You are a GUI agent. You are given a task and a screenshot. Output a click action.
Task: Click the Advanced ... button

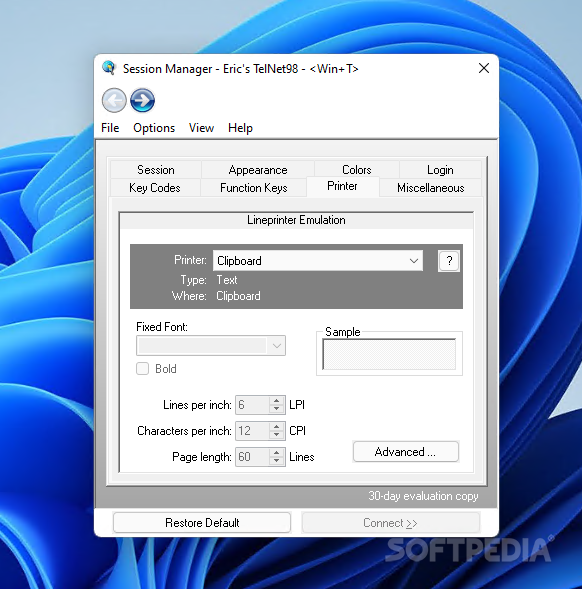[405, 452]
